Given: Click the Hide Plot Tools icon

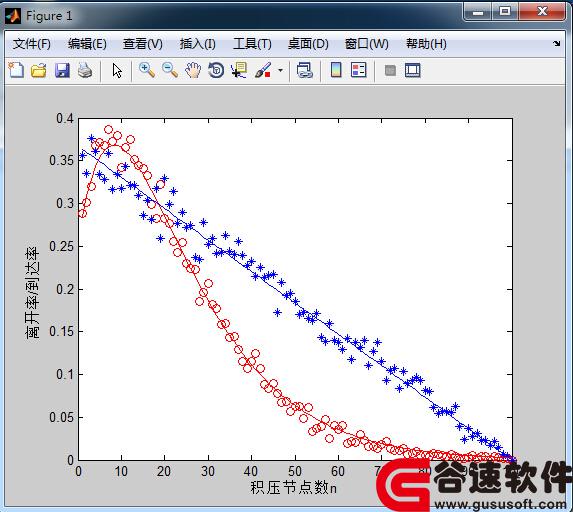Looking at the screenshot, I should coord(390,70).
